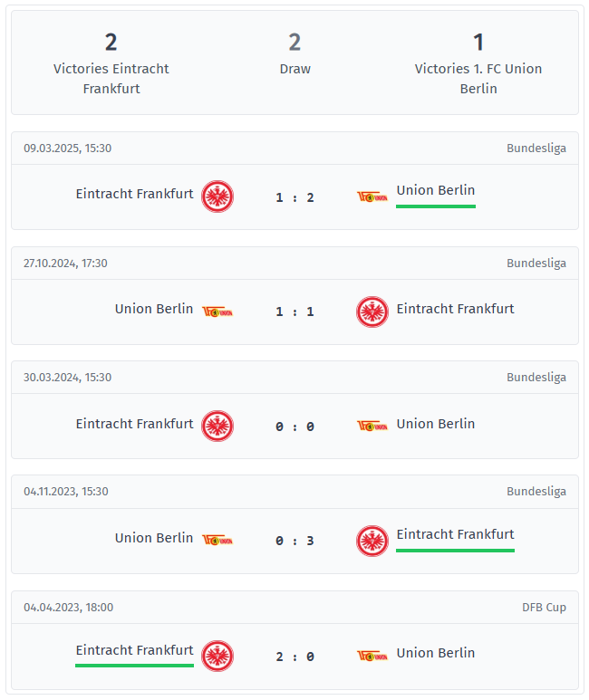Click the Union Berlin logo in 30.03.2024 match

pos(372,426)
